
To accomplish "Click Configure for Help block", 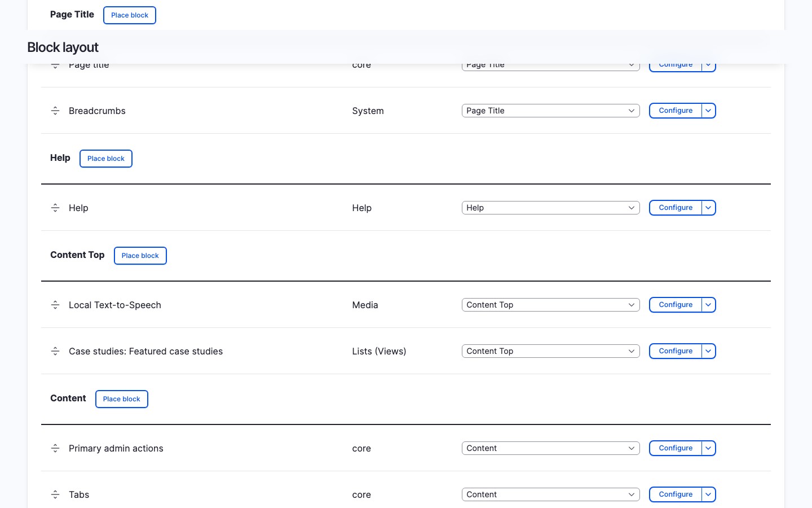I will point(676,208).
